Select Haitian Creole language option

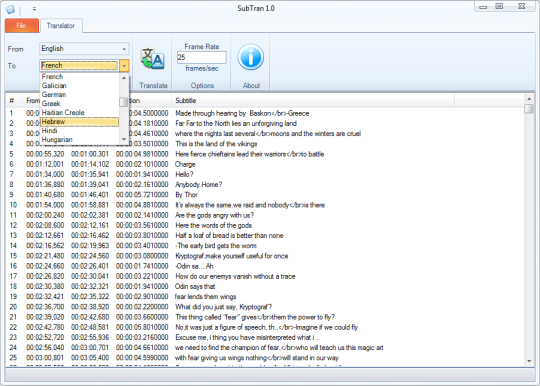80,112
